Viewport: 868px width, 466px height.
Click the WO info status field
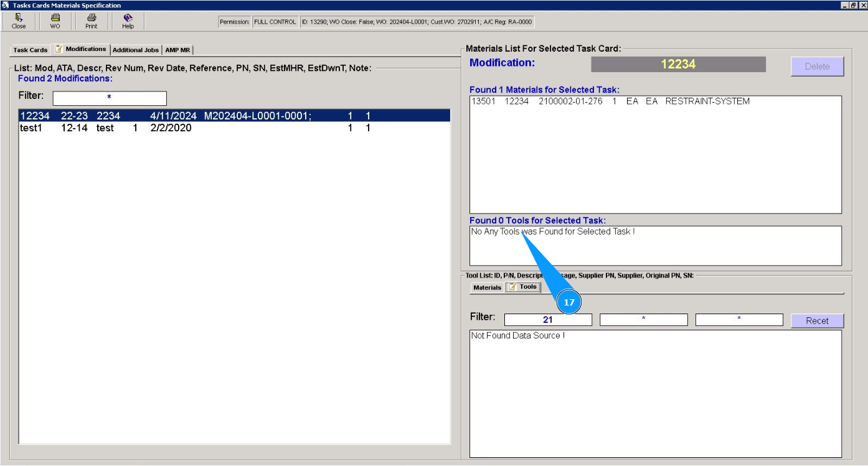coord(417,22)
